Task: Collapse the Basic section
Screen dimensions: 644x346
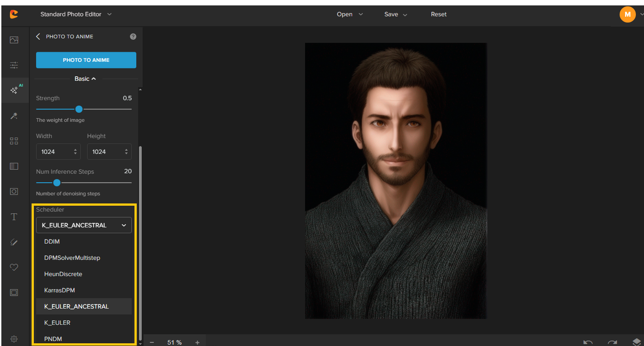Action: pos(85,79)
